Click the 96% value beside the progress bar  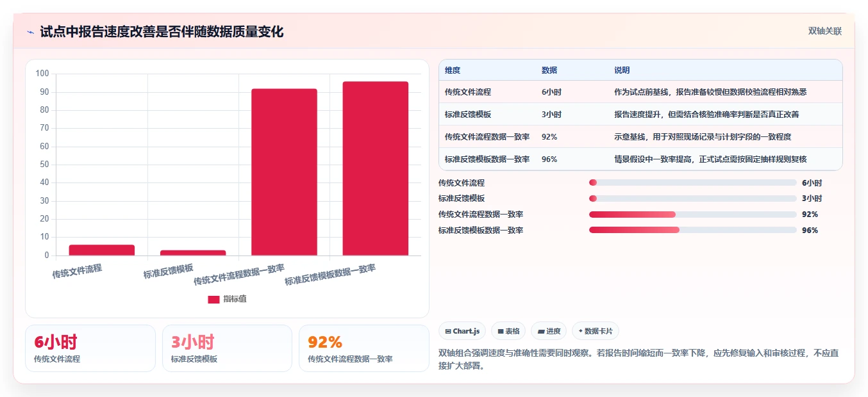(x=810, y=230)
